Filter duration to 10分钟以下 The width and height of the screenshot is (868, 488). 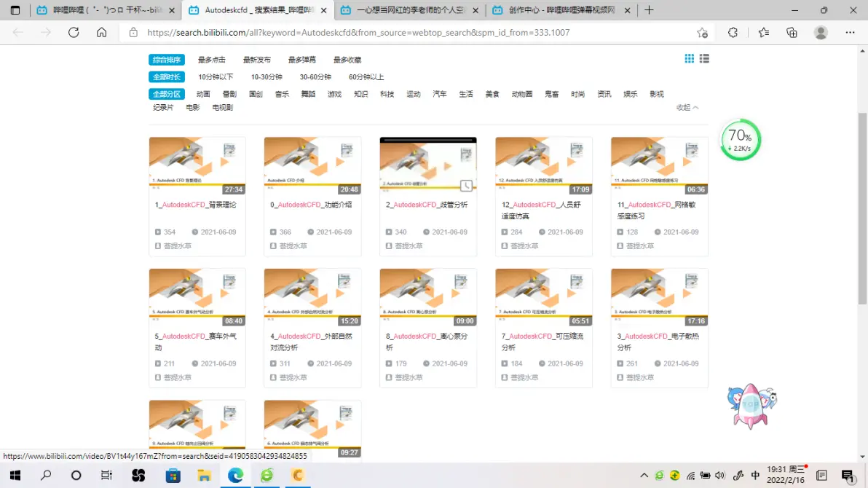[x=216, y=77]
